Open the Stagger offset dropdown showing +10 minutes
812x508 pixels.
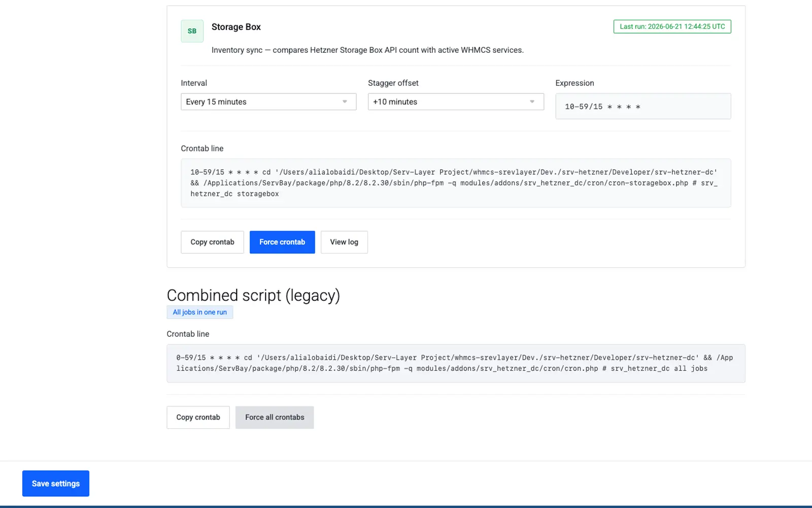point(456,102)
